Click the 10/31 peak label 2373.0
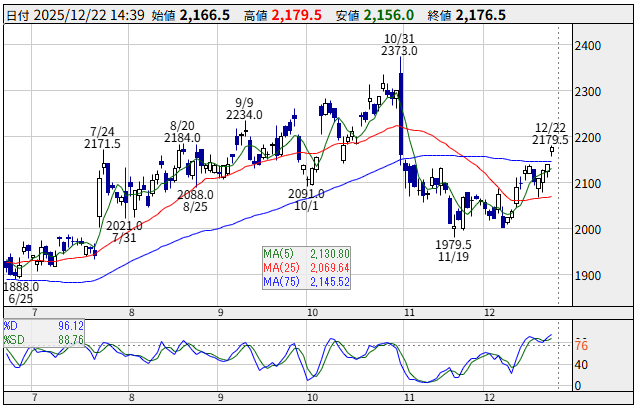Image resolution: width=637 pixels, height=405 pixels. (399, 50)
